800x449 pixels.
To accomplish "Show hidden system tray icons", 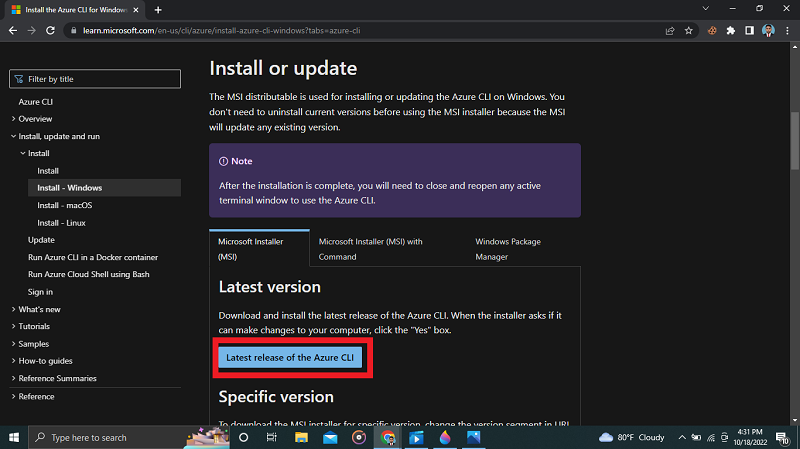I will click(682, 437).
